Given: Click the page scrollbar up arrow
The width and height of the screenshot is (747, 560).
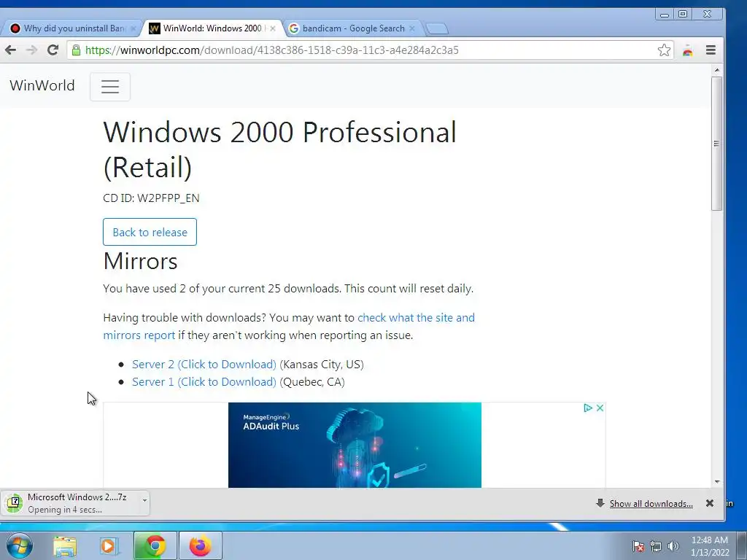Looking at the screenshot, I should click(x=717, y=70).
